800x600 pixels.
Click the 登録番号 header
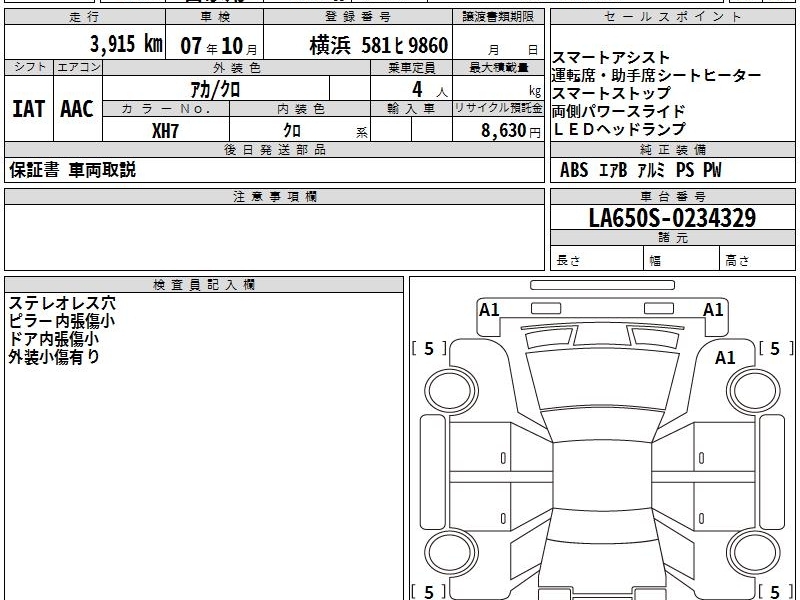358,17
